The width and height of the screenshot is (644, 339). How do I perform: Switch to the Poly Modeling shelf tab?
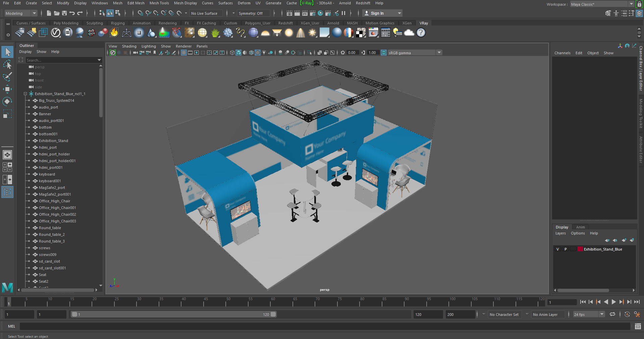click(x=66, y=23)
